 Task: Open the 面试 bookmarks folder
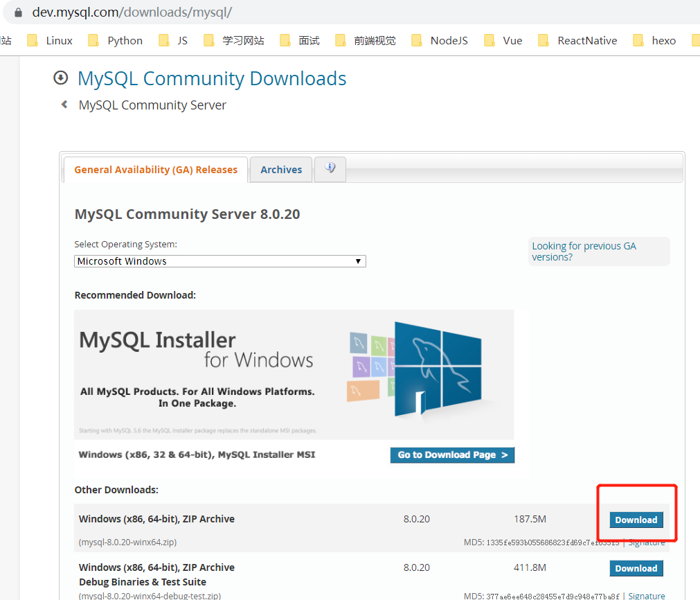pos(300,41)
